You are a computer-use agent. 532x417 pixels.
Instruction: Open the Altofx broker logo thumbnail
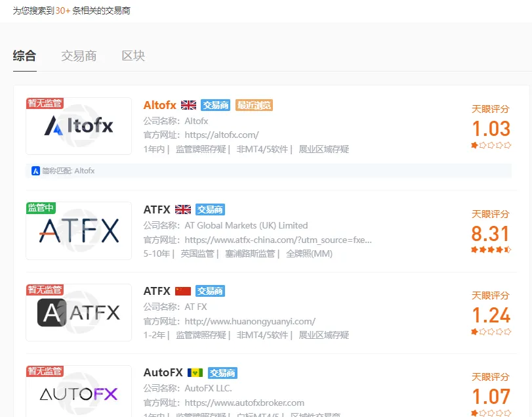(x=79, y=126)
